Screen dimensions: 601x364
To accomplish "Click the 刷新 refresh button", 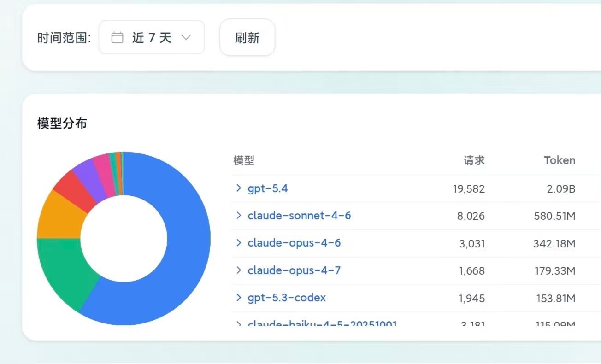I will point(247,37).
